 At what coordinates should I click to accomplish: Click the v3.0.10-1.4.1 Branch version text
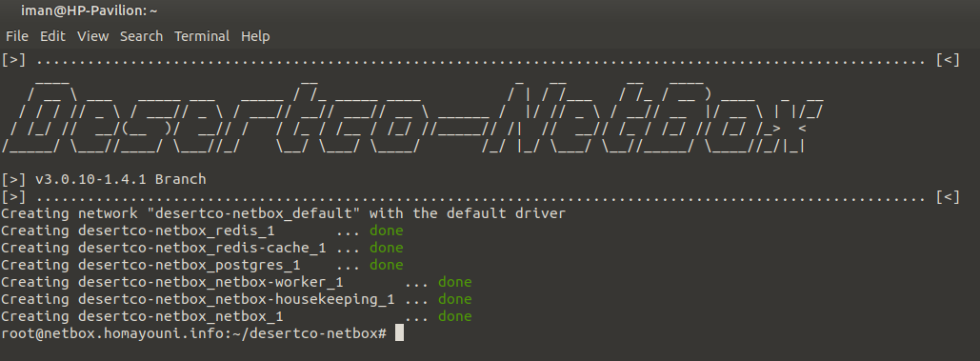120,180
